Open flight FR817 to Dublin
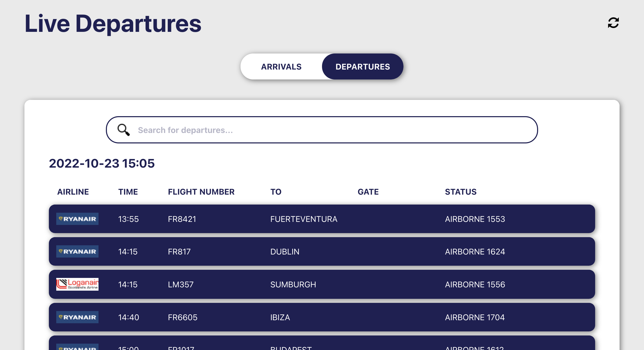Screen dimensions: 644x350 (322, 251)
